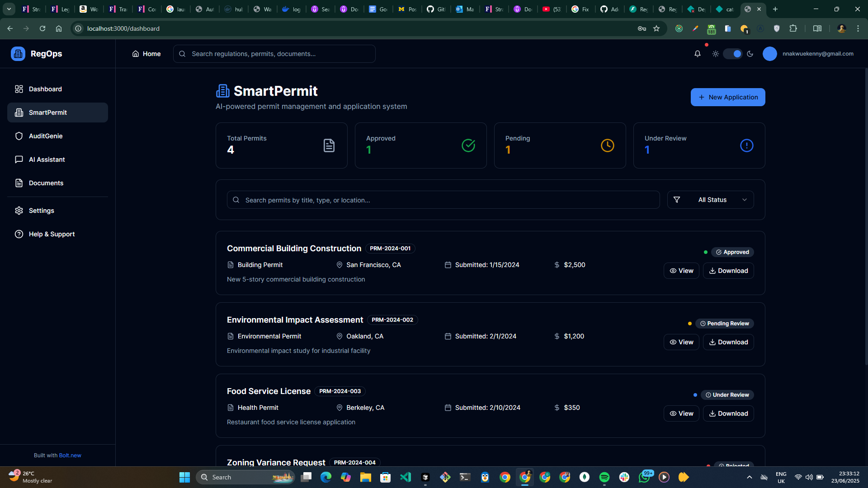Click the RegOps logo icon

pos(18,54)
